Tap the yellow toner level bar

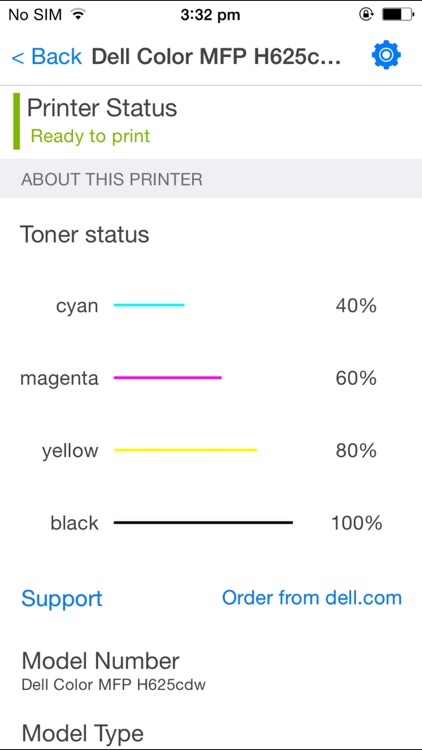pos(185,450)
